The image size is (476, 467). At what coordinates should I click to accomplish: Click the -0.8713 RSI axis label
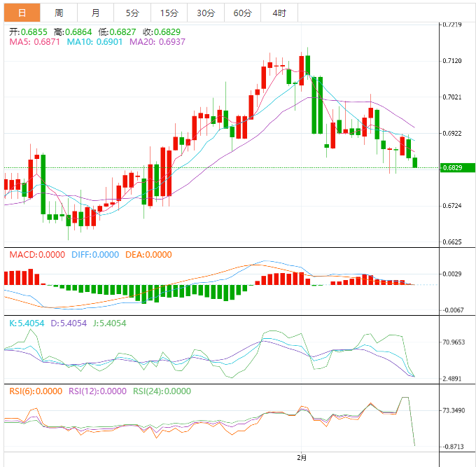tap(453, 447)
